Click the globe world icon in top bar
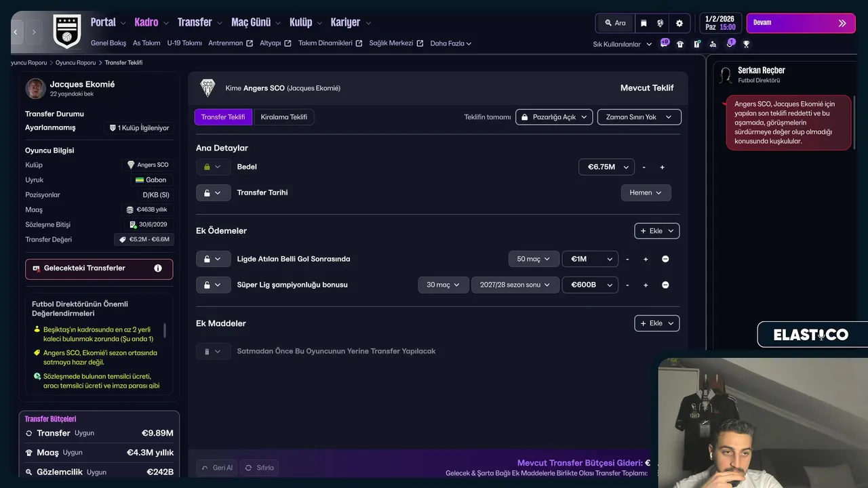 (660, 23)
